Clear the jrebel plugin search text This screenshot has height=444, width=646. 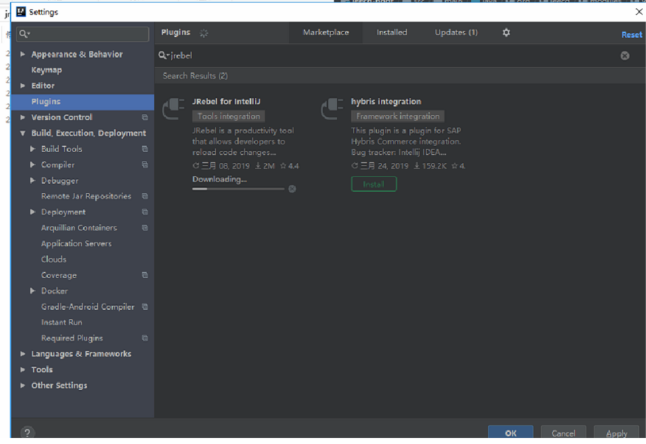(625, 56)
